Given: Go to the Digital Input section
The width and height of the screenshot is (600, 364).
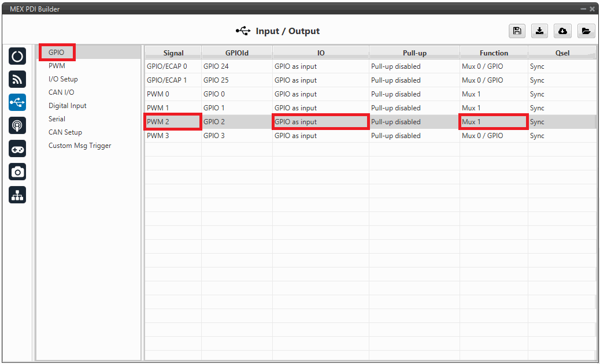Looking at the screenshot, I should click(x=68, y=106).
